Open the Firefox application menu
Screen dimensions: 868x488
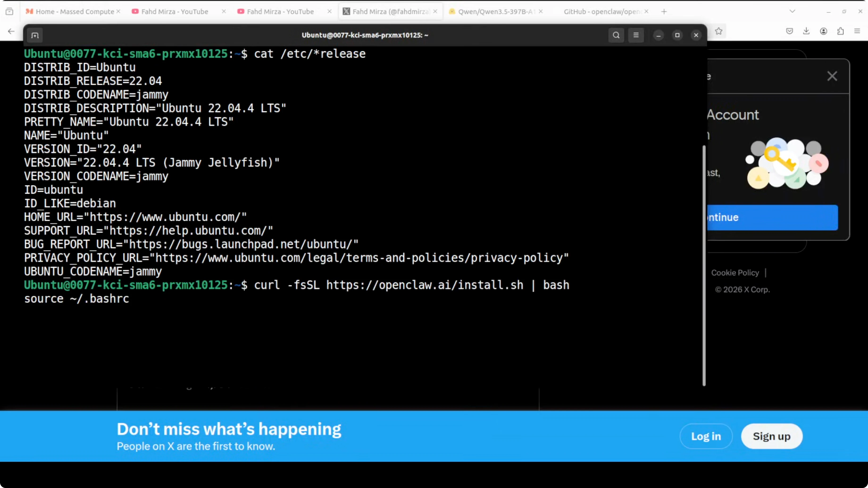pyautogui.click(x=857, y=31)
